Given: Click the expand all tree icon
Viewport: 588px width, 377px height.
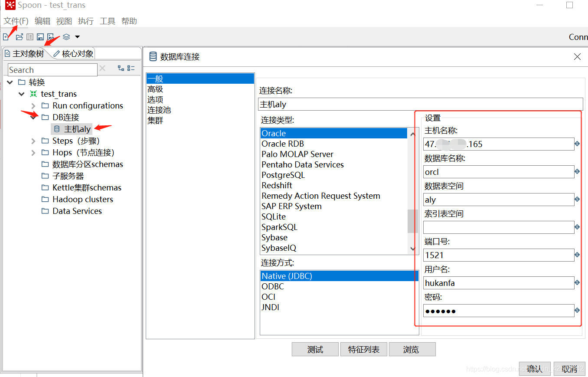Looking at the screenshot, I should 121,68.
